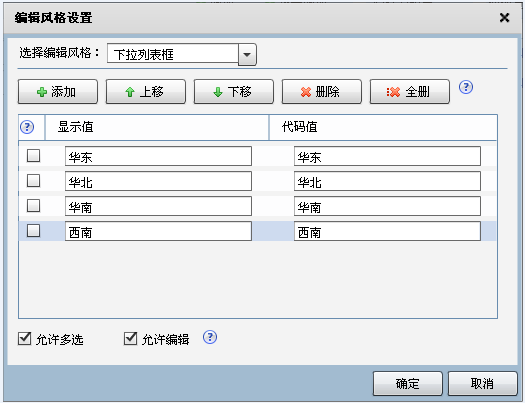Viewport: 525px width, 403px height.
Task: Open help icon beside the 全删 button
Action: pos(466,87)
